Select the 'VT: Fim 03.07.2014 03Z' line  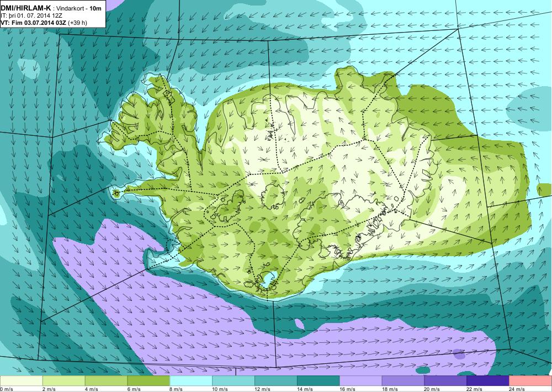[x=34, y=23]
